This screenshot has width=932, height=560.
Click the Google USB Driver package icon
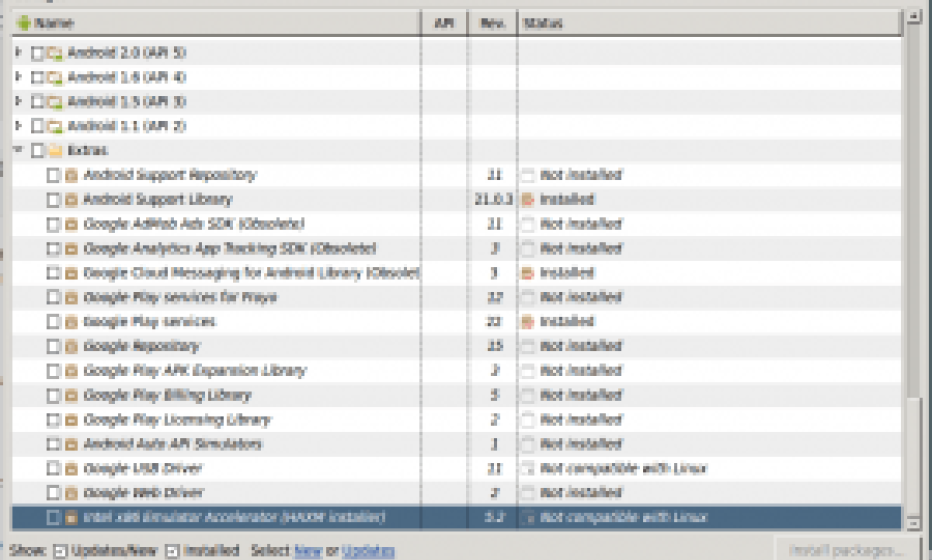click(x=71, y=468)
